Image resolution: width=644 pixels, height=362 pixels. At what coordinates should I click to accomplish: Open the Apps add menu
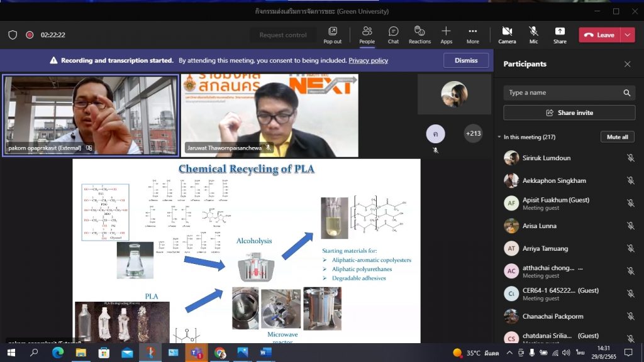point(446,35)
